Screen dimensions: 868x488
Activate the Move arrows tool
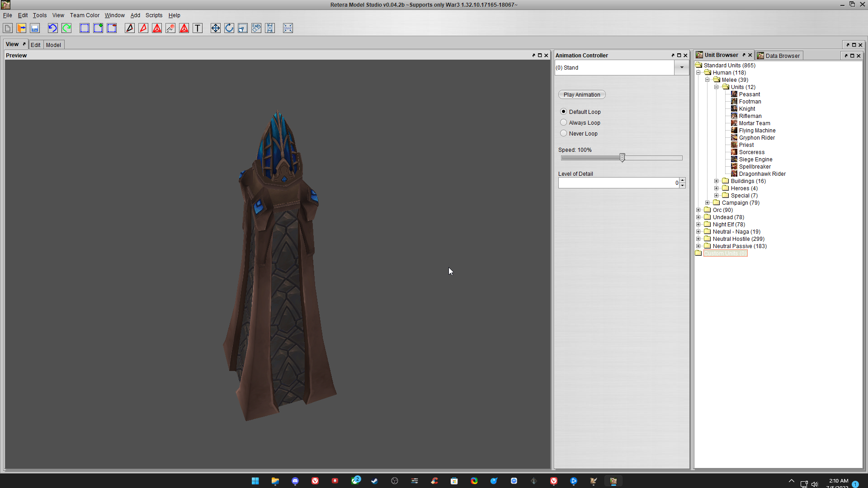coord(216,28)
